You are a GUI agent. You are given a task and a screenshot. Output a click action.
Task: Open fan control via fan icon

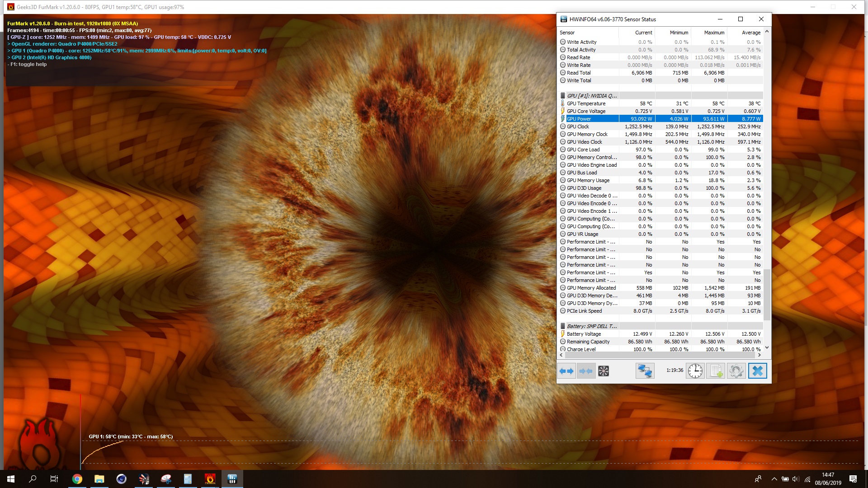pos(604,371)
